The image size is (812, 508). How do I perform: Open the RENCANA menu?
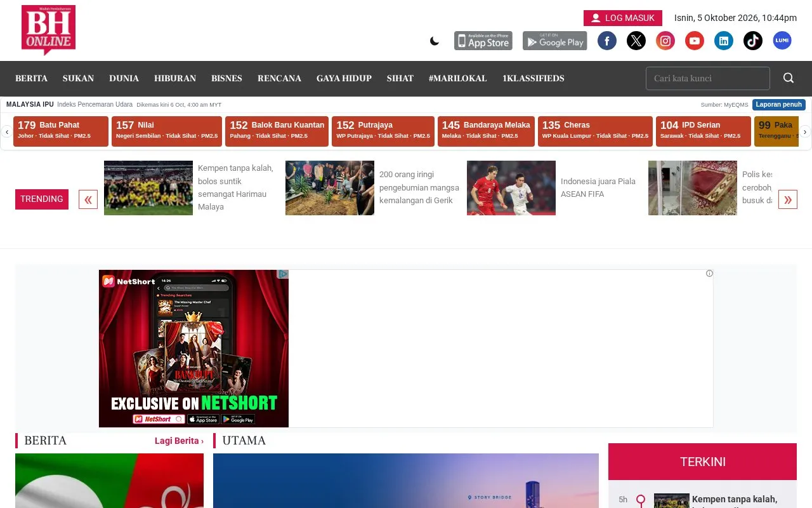coord(279,79)
